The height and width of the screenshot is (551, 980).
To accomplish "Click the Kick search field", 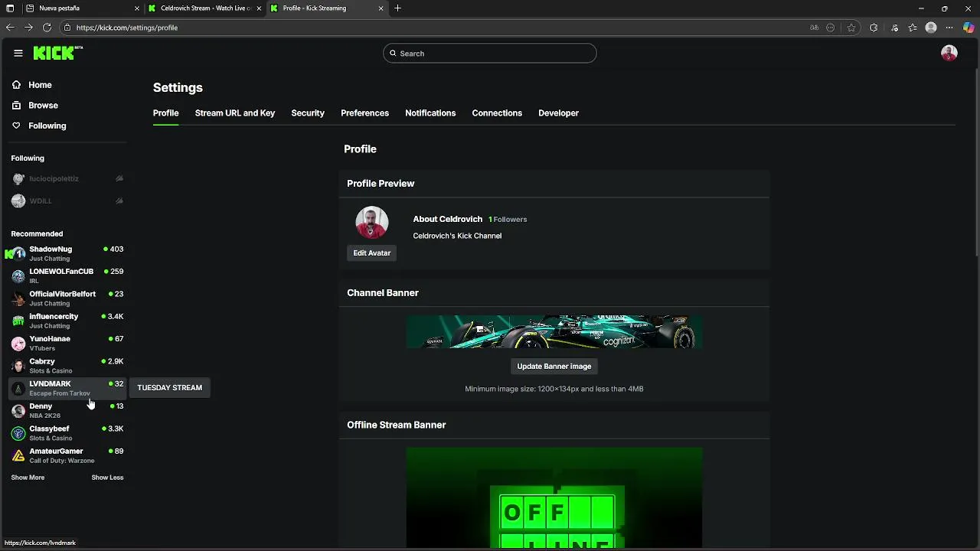I will 490,54.
